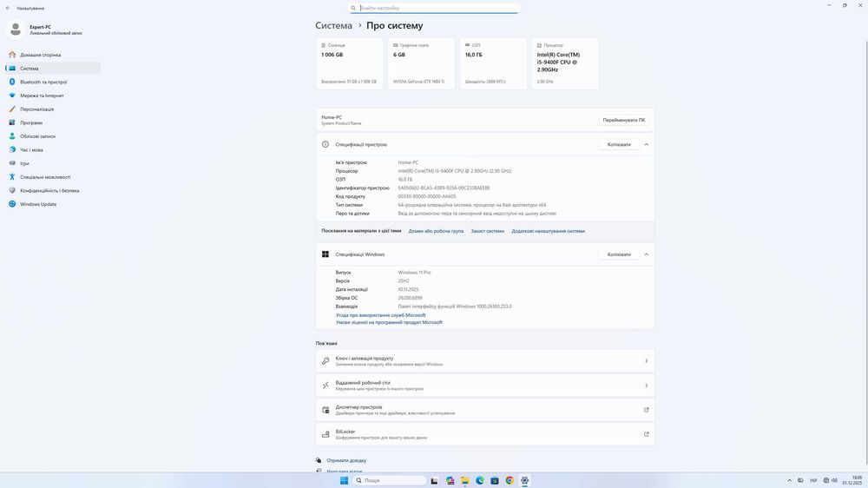
Task: Open the volume speaker tray icon
Action: pyautogui.click(x=834, y=480)
